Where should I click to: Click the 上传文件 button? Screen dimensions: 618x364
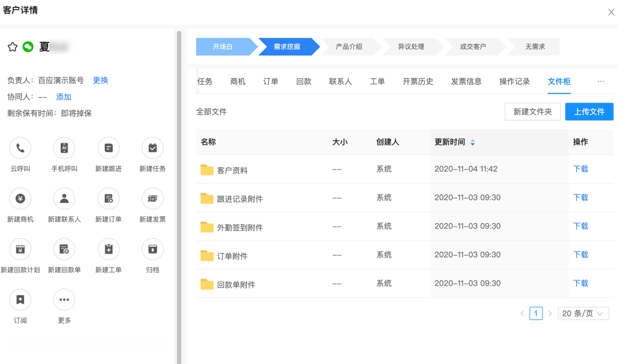[589, 112]
